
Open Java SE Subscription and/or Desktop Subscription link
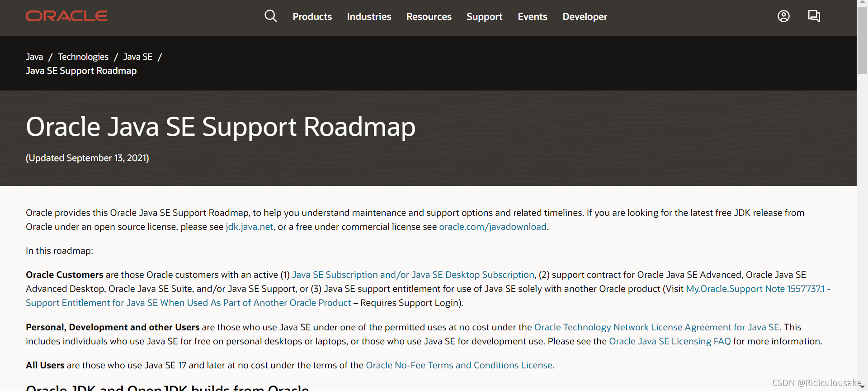click(413, 275)
